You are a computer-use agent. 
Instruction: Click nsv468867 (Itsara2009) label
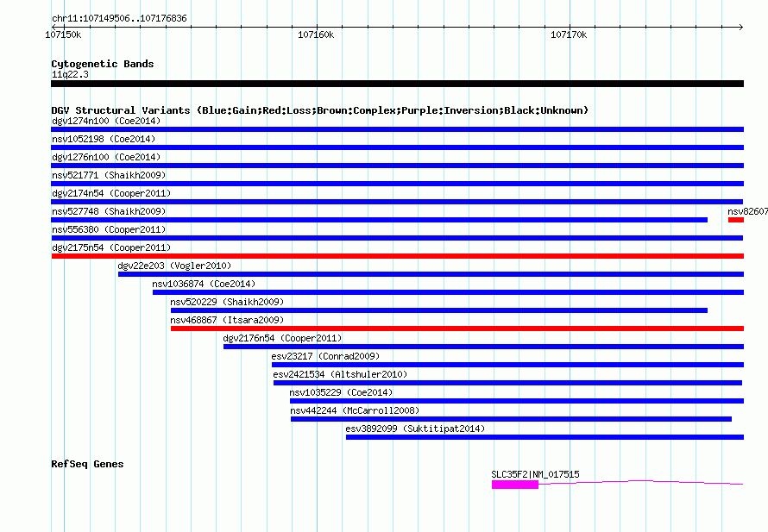(227, 320)
